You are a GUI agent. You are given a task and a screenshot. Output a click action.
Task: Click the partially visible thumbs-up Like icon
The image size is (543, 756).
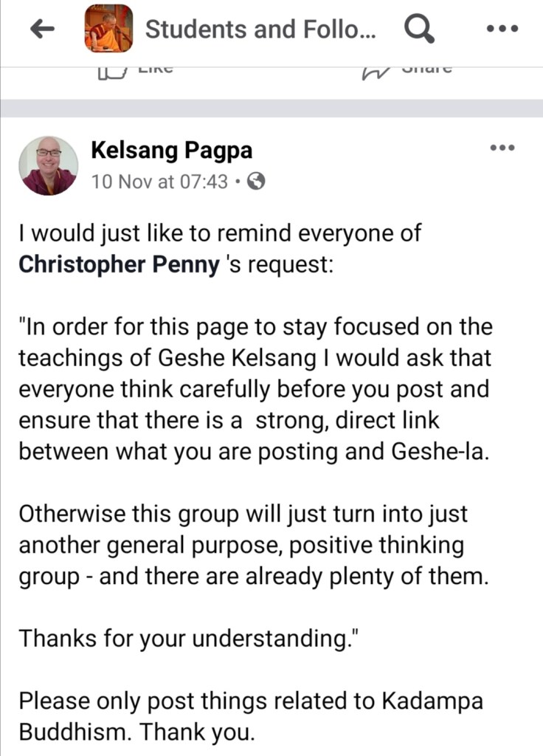(x=107, y=72)
